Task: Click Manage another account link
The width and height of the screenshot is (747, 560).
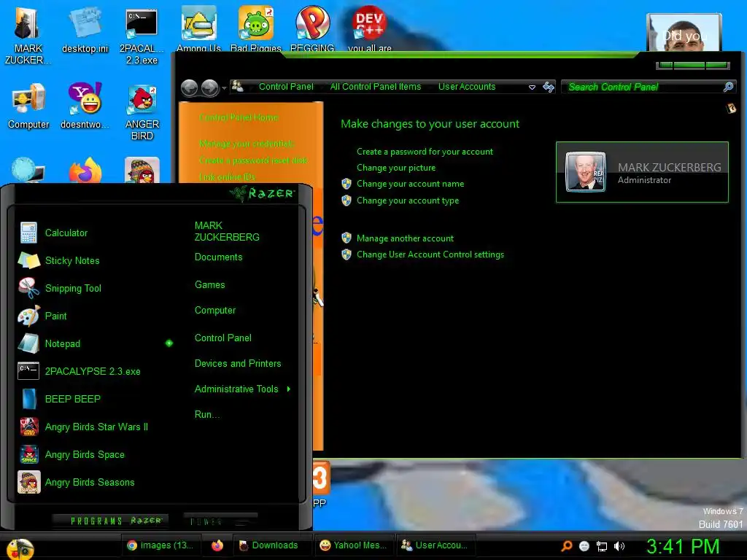Action: pos(405,238)
